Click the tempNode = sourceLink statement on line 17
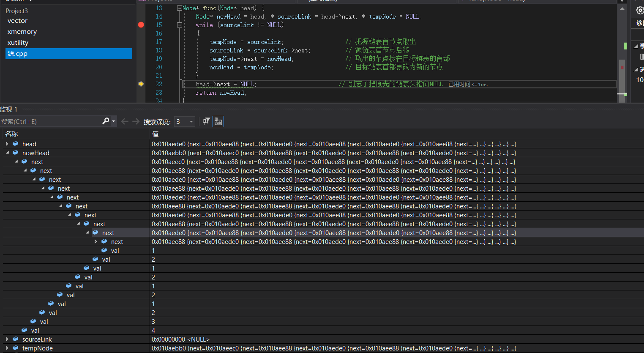Viewport: 644px width, 353px height. (x=246, y=42)
